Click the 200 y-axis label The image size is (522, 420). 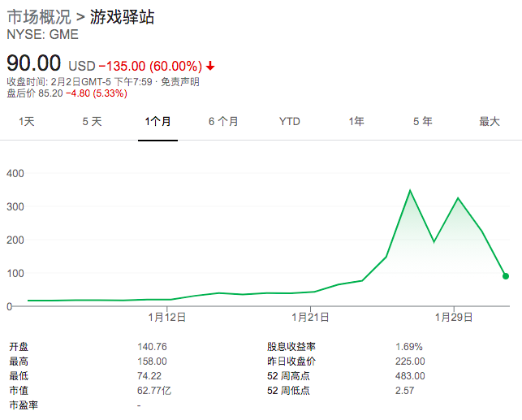pos(15,240)
